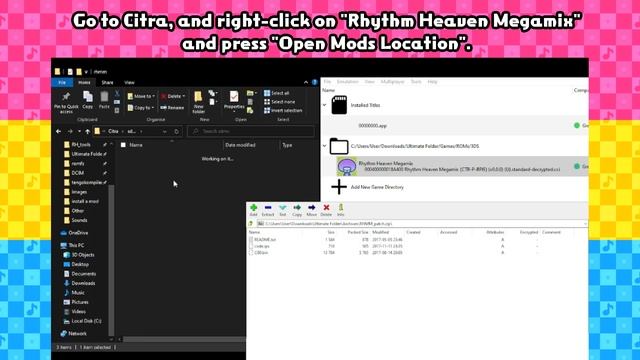Open Local Disk (C:) in navigation pane
640x360 pixels.
coord(86,321)
